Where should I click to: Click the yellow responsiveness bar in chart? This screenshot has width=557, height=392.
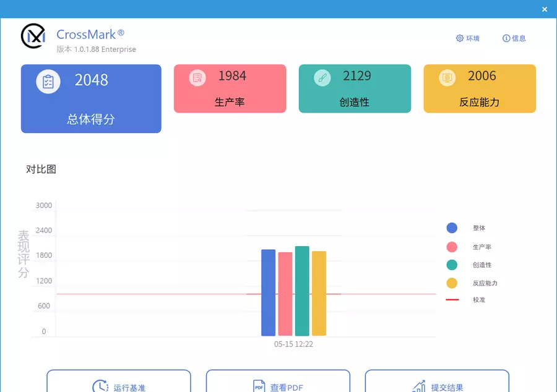coord(319,293)
